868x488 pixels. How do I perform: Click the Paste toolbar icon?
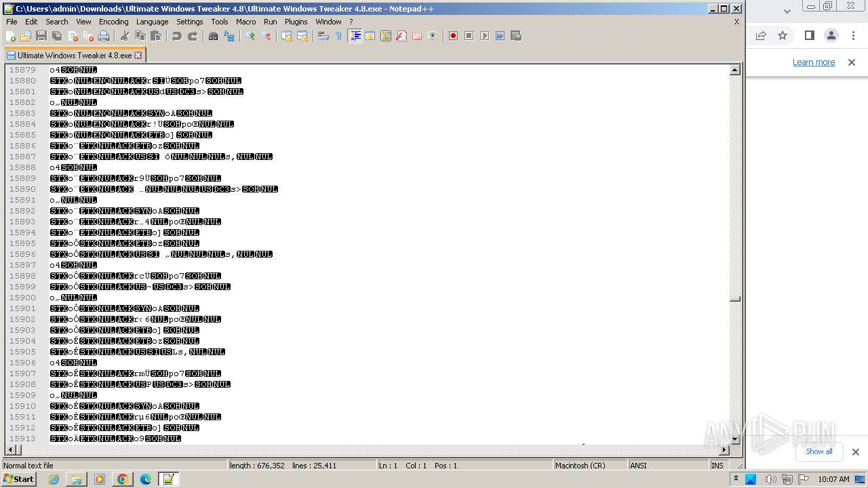tap(155, 36)
